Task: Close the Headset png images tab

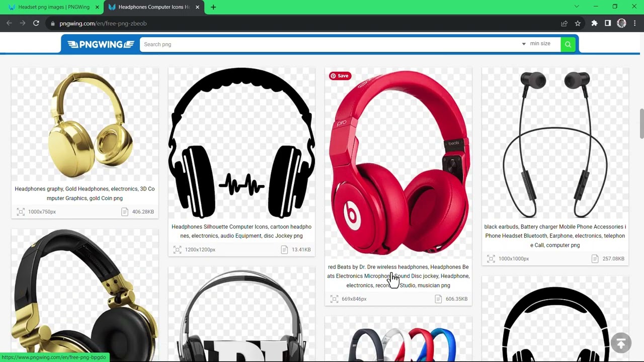Action: pos(97,7)
